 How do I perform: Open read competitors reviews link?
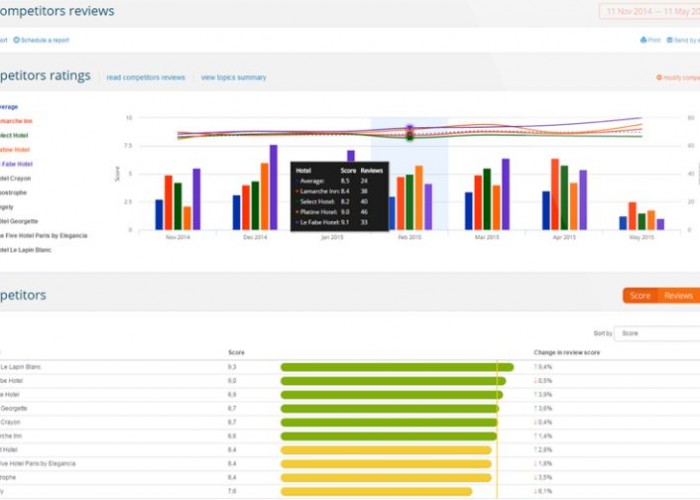tap(146, 78)
